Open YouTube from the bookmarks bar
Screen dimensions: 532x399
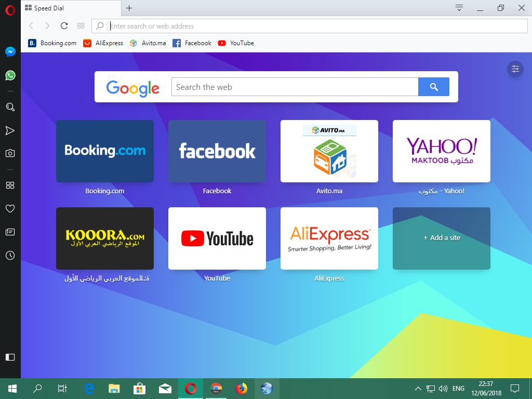[x=236, y=43]
